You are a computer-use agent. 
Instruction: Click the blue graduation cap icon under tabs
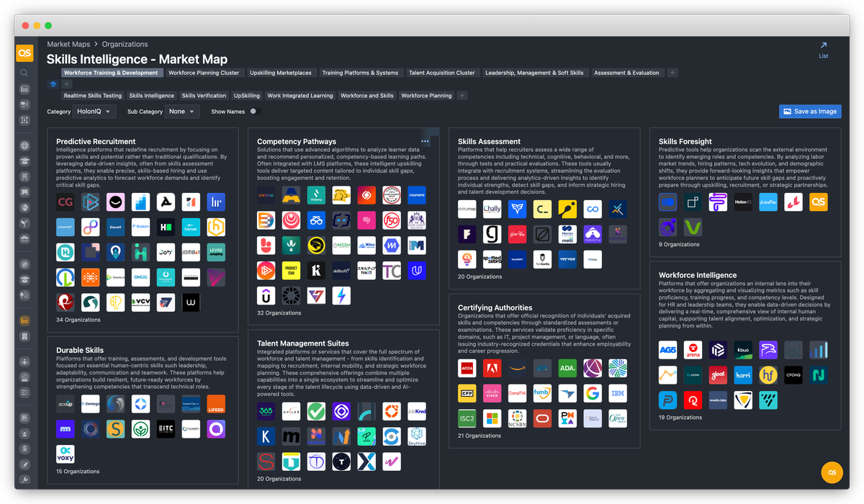[53, 84]
